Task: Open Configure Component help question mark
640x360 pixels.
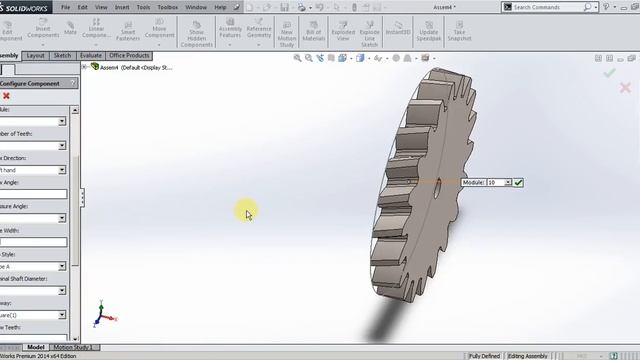Action: tap(73, 83)
